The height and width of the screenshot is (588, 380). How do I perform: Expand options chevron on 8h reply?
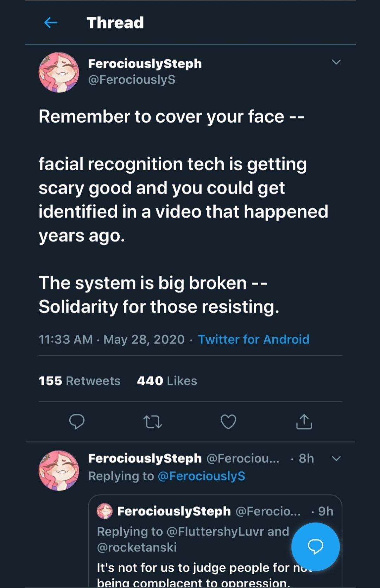[x=336, y=458]
